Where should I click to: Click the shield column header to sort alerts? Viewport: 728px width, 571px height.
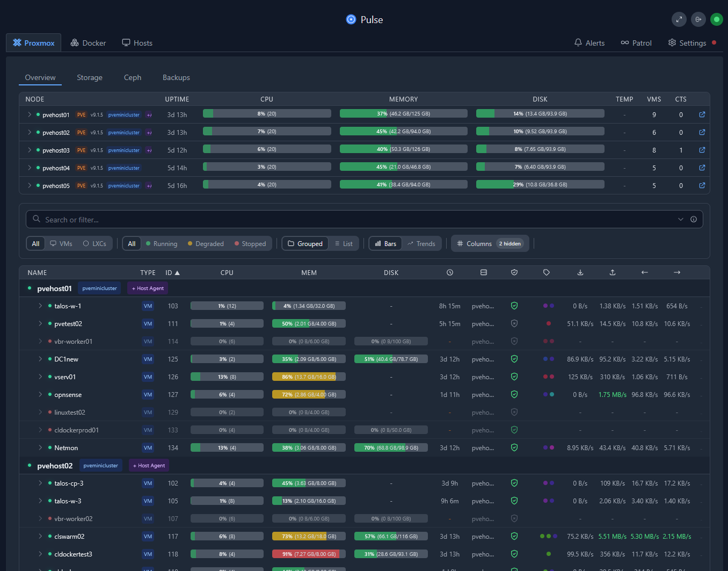(514, 272)
